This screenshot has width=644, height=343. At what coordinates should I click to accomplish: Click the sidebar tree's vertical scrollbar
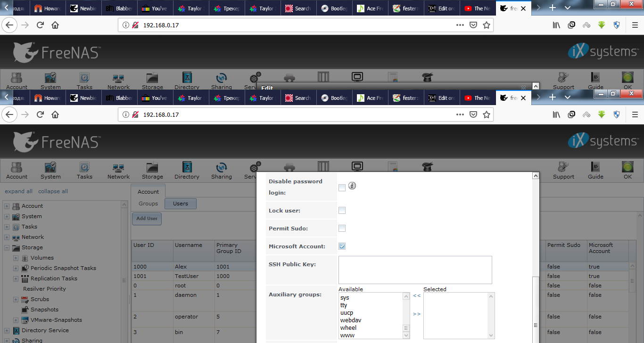coord(124,272)
